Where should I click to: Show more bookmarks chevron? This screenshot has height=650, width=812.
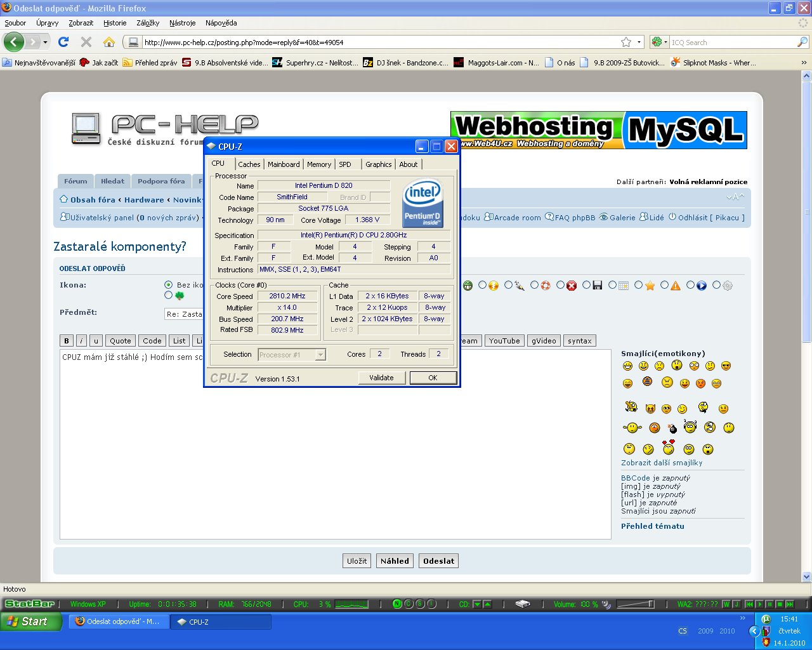click(x=804, y=62)
